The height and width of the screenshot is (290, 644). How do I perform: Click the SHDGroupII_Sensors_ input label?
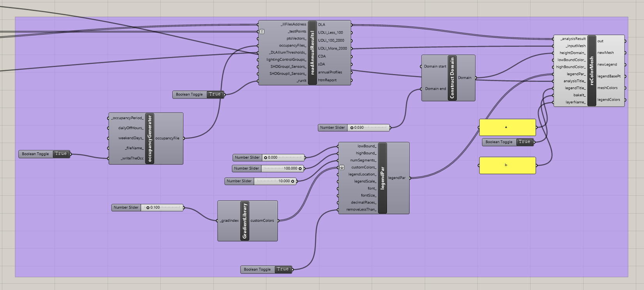pyautogui.click(x=288, y=74)
